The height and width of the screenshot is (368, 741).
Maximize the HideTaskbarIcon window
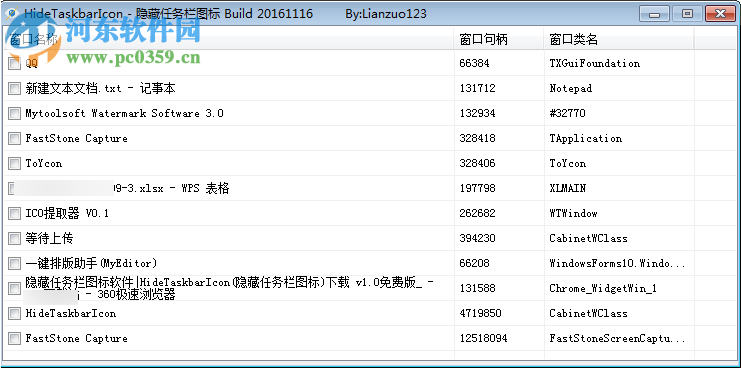(x=687, y=14)
